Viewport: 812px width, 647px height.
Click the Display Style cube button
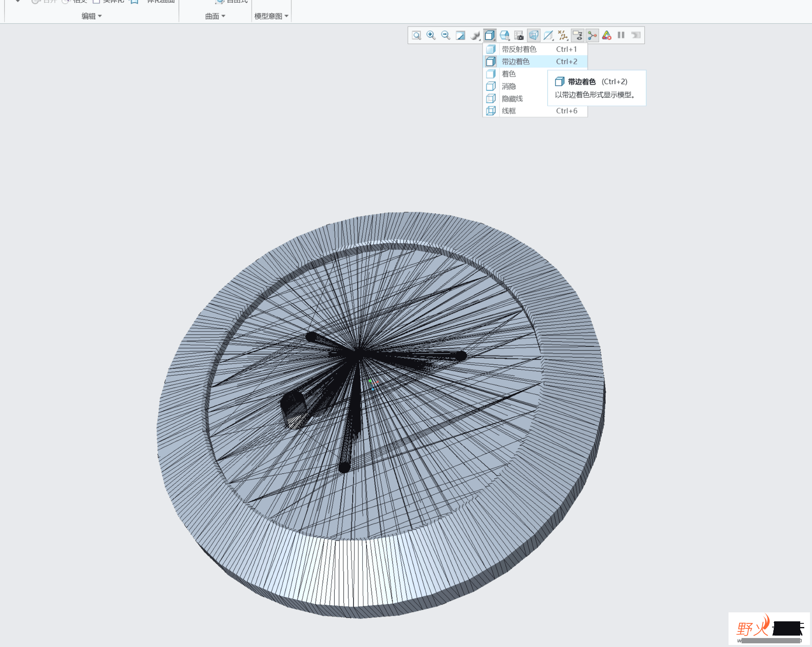point(490,35)
